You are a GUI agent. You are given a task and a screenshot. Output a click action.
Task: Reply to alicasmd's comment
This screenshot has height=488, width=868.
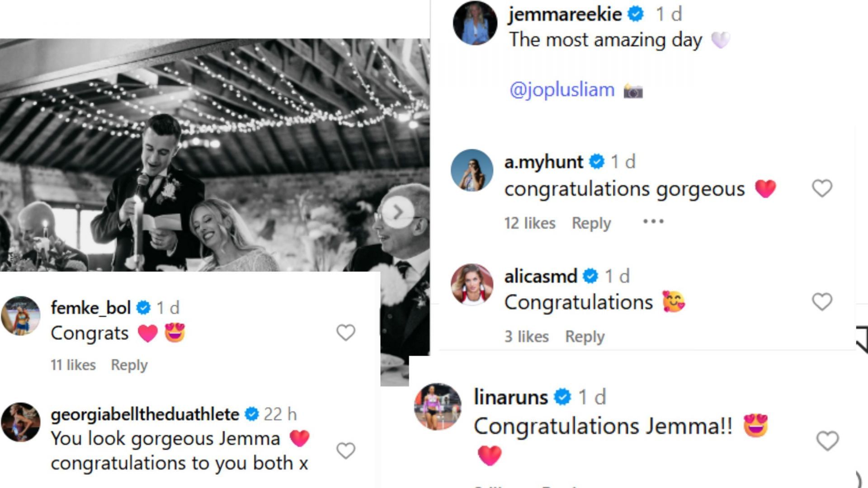585,337
